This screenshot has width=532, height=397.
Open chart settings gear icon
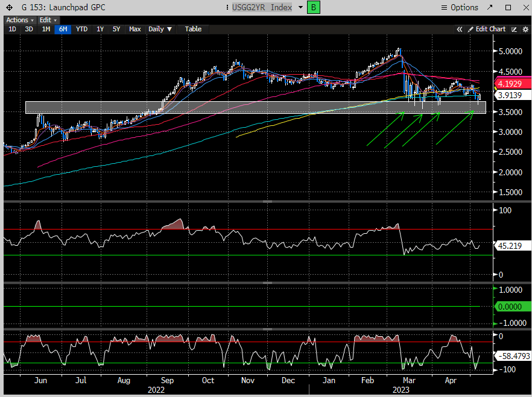525,29
